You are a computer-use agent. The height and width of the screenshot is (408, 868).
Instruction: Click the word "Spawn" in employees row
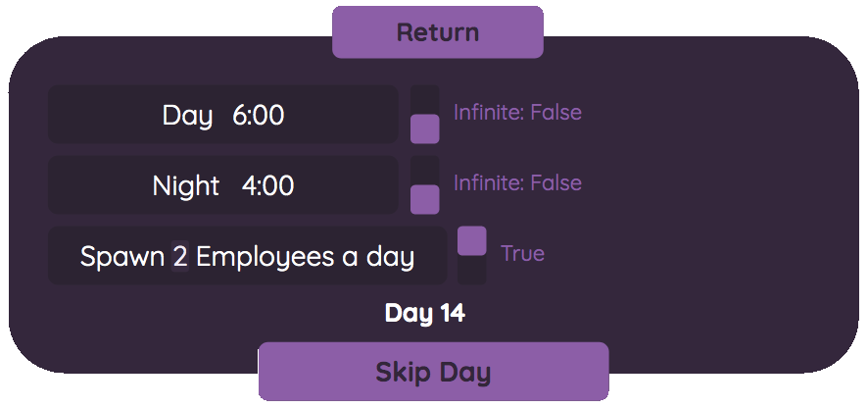122,257
